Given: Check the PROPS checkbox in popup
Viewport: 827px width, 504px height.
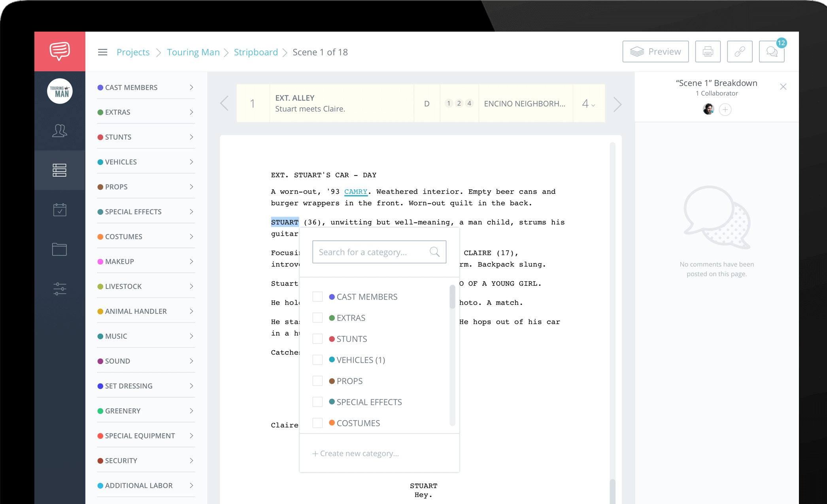Looking at the screenshot, I should pyautogui.click(x=317, y=381).
